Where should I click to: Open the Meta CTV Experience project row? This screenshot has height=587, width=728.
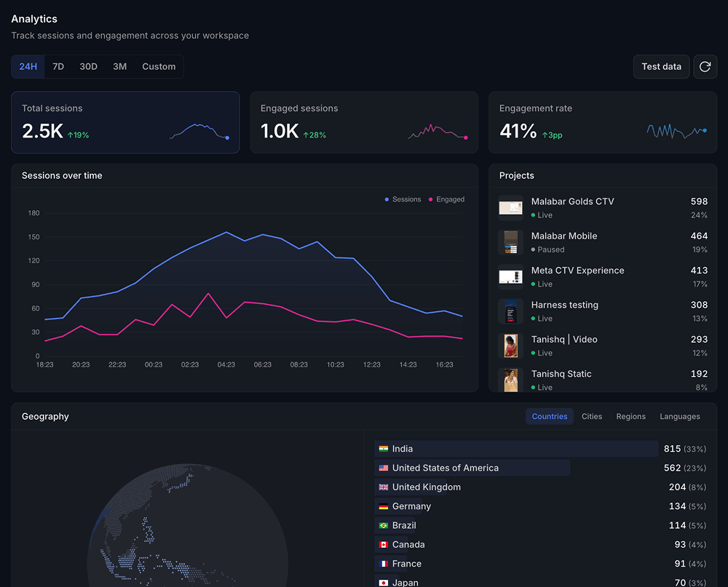pyautogui.click(x=603, y=277)
